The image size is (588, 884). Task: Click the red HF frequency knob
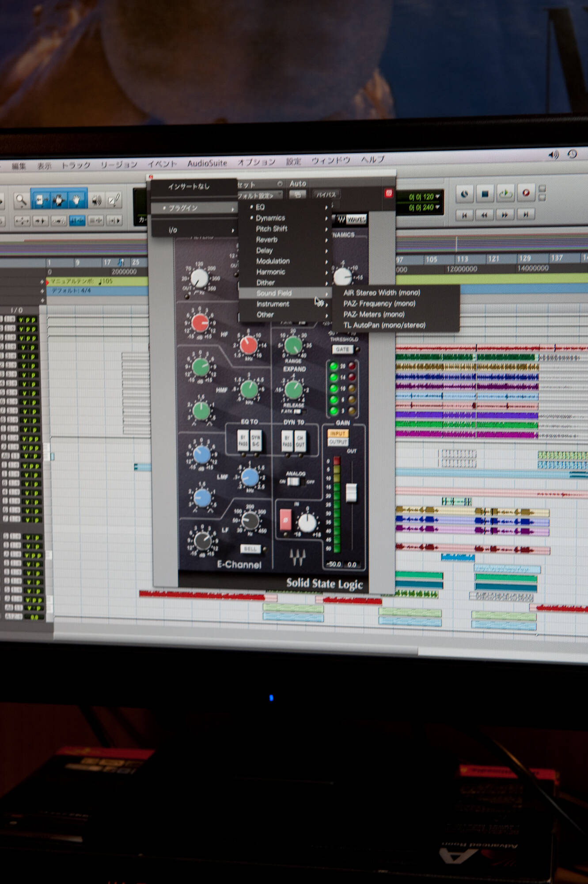pos(249,345)
